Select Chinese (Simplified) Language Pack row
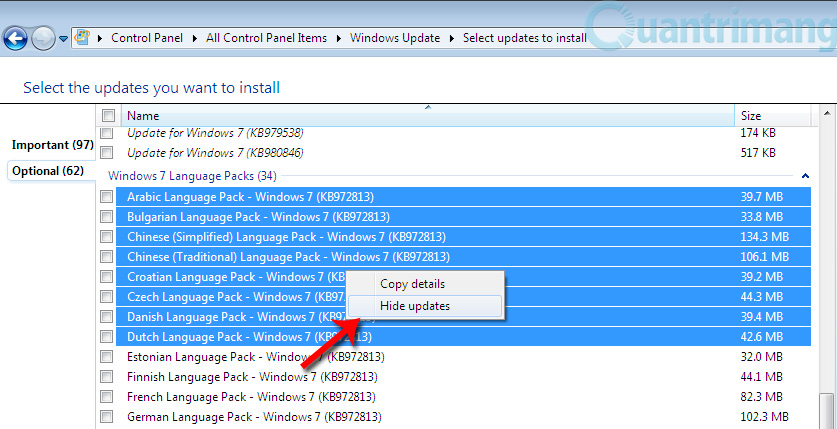 463,236
